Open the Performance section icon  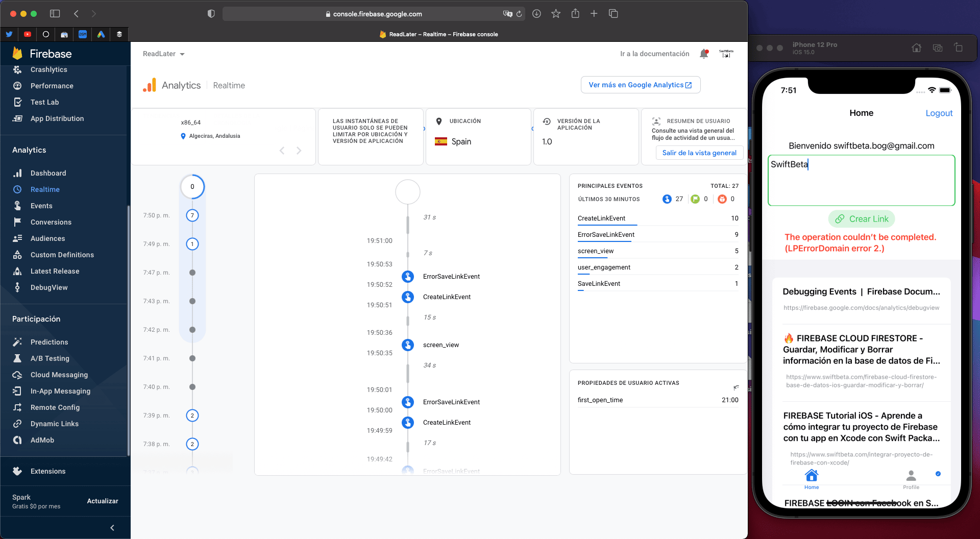pos(17,86)
